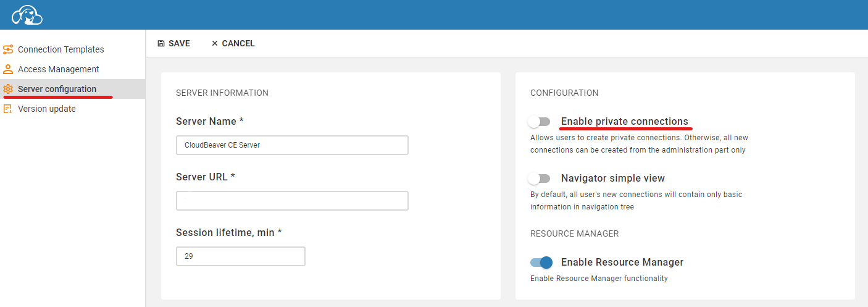Click the Session lifetime minutes field
Image resolution: width=868 pixels, height=307 pixels.
point(241,256)
